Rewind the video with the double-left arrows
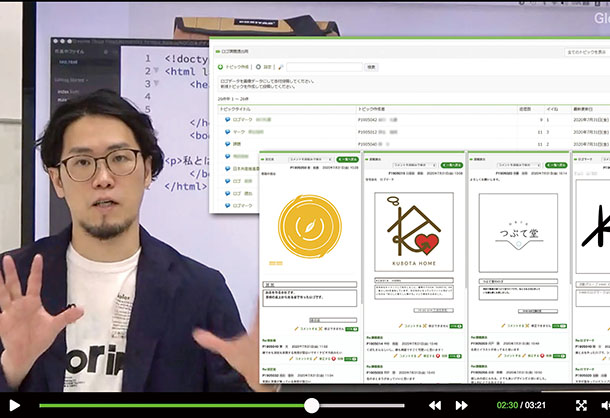This screenshot has width=610, height=418. (x=435, y=406)
